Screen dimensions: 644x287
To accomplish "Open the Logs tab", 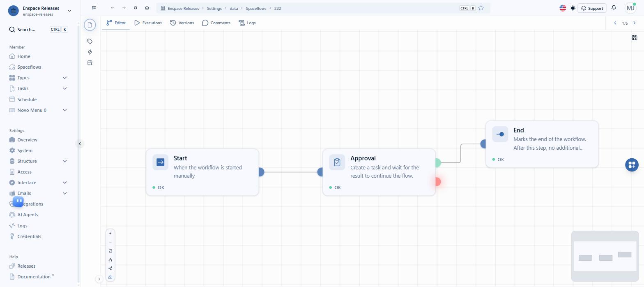I will (247, 23).
